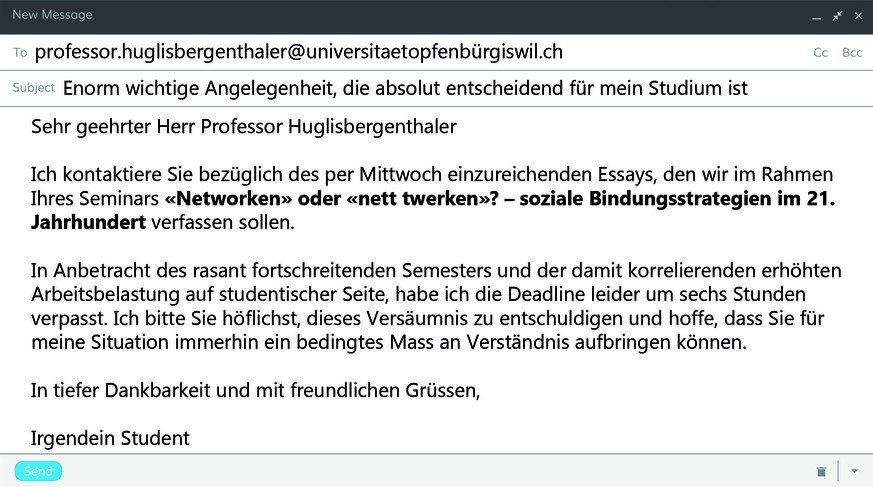This screenshot has width=873, height=487.
Task: Place cursor in the 'In tiefer Dankbarkeit' closing line
Action: pyautogui.click(x=256, y=391)
